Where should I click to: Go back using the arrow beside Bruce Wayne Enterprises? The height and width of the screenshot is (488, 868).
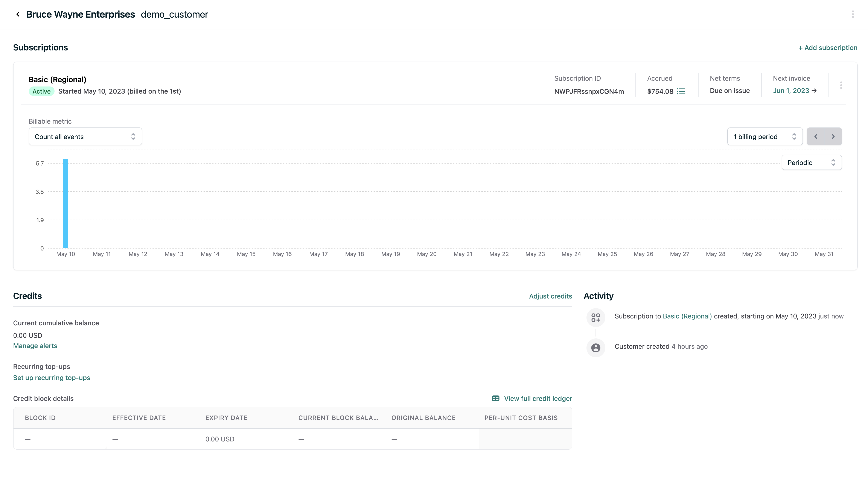point(18,14)
